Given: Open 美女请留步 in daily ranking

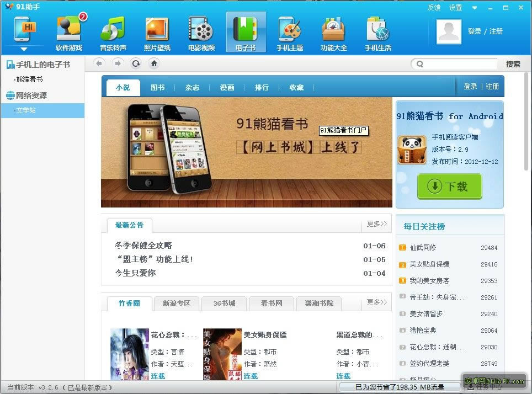Looking at the screenshot, I should [x=426, y=314].
